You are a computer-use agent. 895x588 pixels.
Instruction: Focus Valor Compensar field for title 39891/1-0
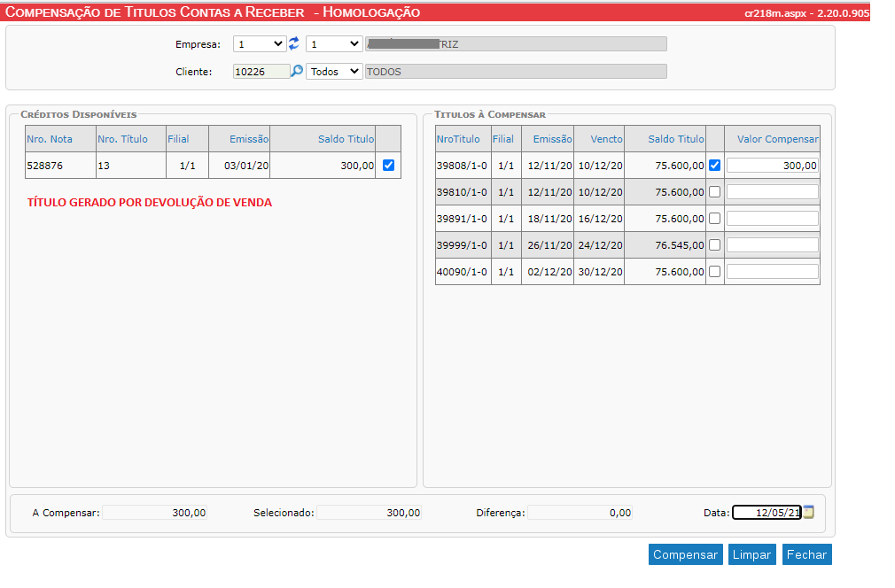pyautogui.click(x=773, y=219)
